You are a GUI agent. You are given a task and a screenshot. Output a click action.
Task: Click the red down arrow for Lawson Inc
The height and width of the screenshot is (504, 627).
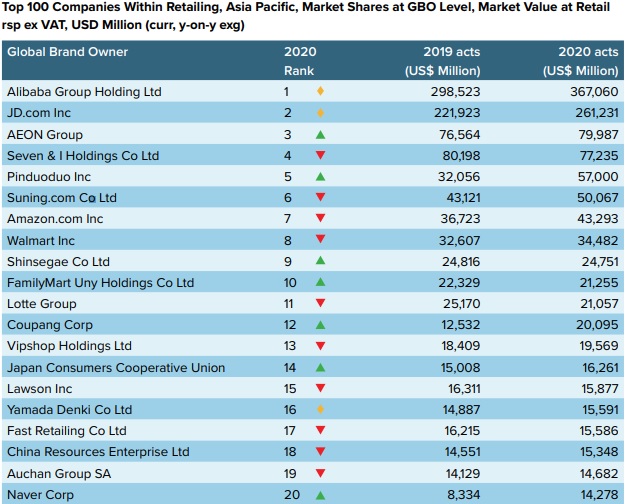320,388
